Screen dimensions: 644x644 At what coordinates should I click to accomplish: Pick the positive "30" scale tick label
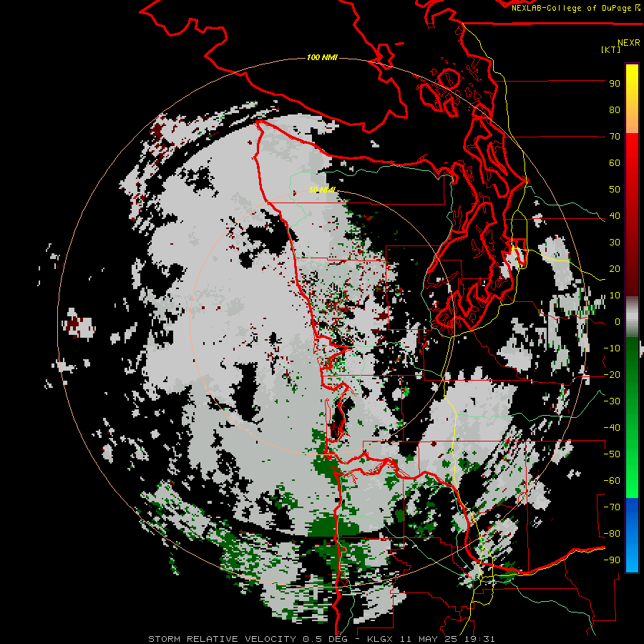click(615, 243)
